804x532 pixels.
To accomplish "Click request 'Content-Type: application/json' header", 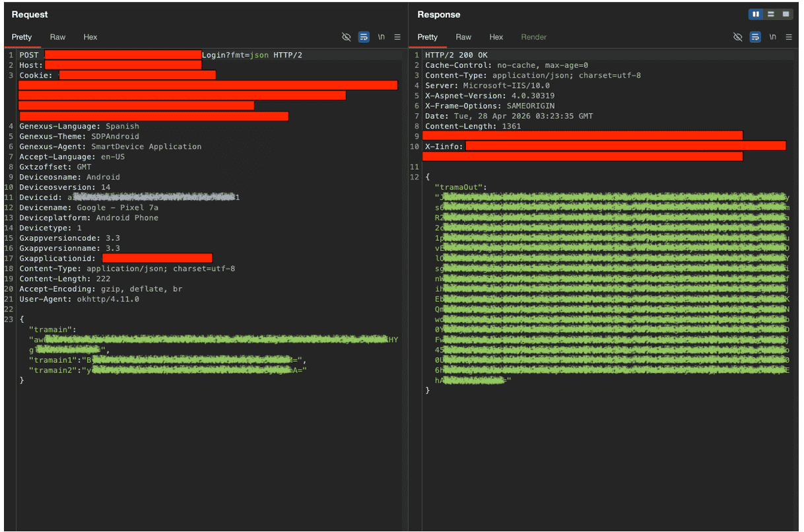I will (x=127, y=269).
